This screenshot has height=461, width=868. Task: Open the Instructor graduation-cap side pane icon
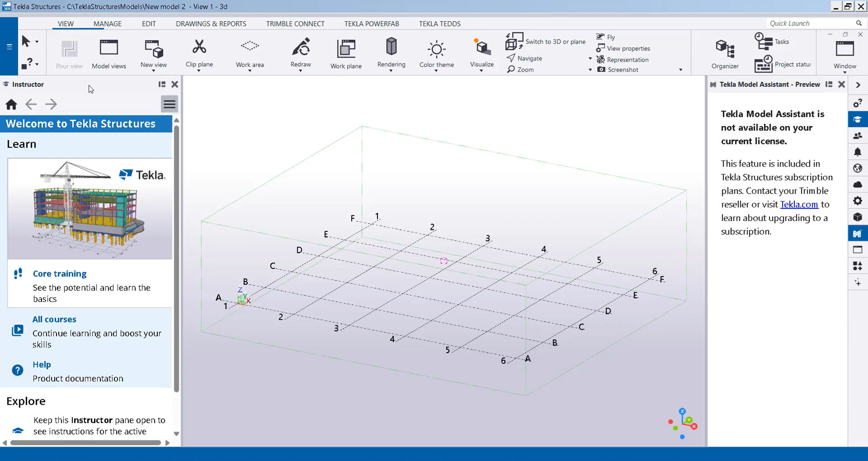click(x=857, y=119)
